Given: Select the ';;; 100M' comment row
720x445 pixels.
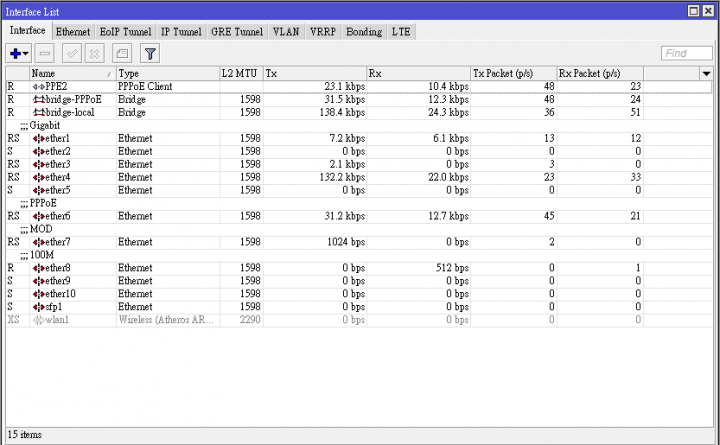Looking at the screenshot, I should (359, 255).
